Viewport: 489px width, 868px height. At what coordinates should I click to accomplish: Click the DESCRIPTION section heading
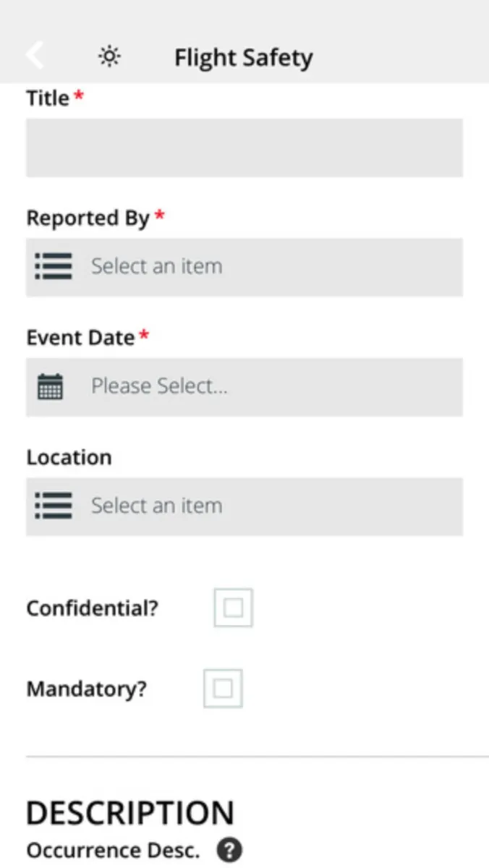tap(130, 813)
